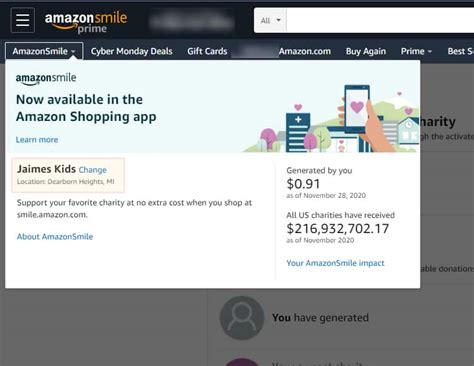Click the phone and city illustration banner
Viewport: 474px width, 366px height.
click(x=331, y=118)
